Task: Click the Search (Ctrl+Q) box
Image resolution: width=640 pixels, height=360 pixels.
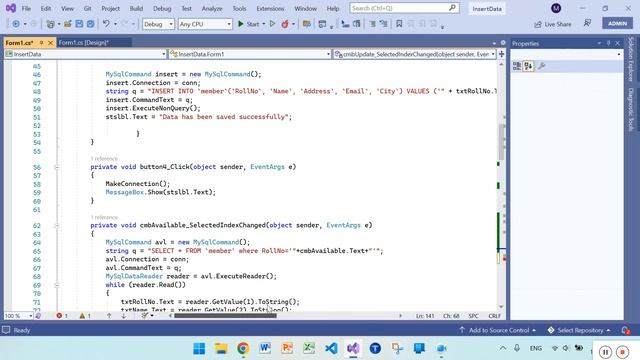Action: [x=404, y=8]
